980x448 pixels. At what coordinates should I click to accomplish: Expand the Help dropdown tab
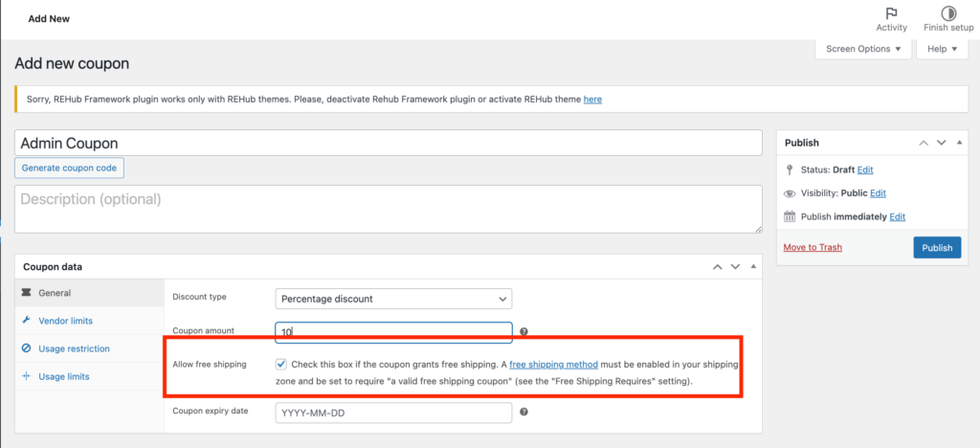coord(943,49)
